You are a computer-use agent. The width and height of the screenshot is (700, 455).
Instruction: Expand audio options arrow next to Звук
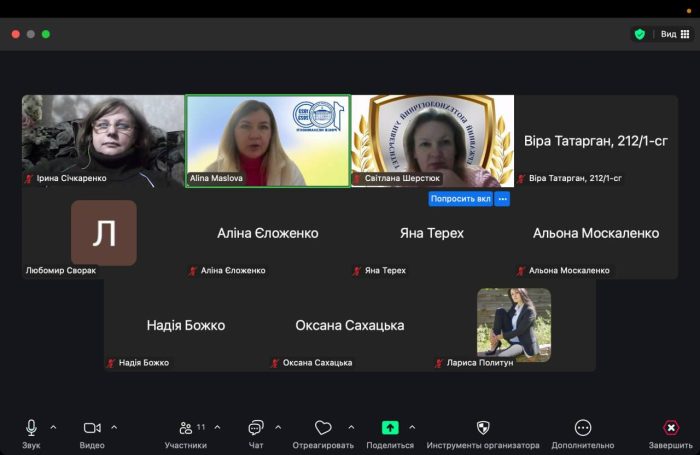coord(53,427)
